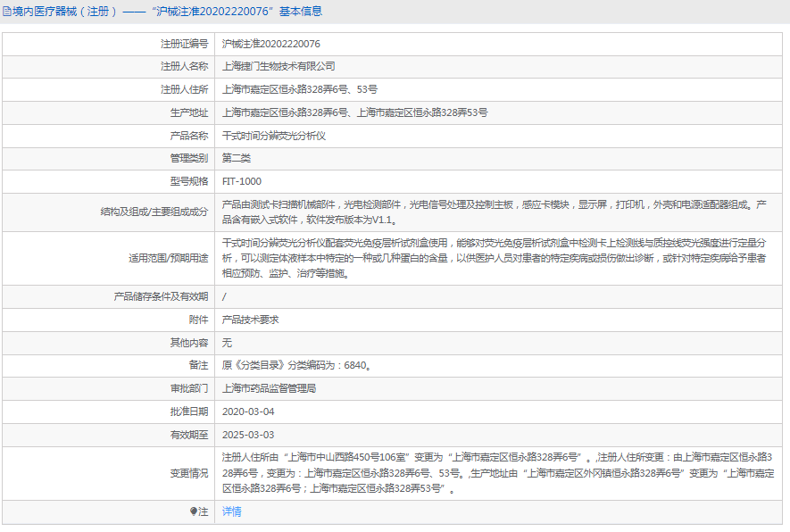The height and width of the screenshot is (532, 790).
Task: Click model specification FIT-1000
Action: 242,181
